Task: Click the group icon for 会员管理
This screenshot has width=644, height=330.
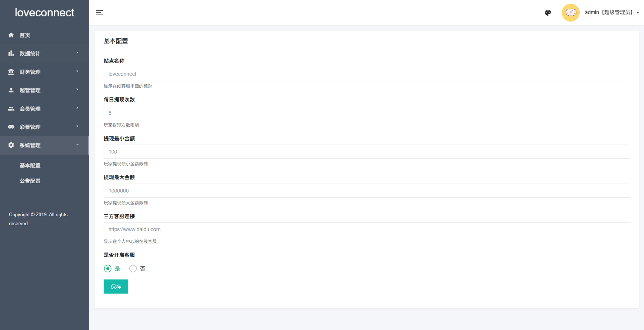Action: point(11,109)
